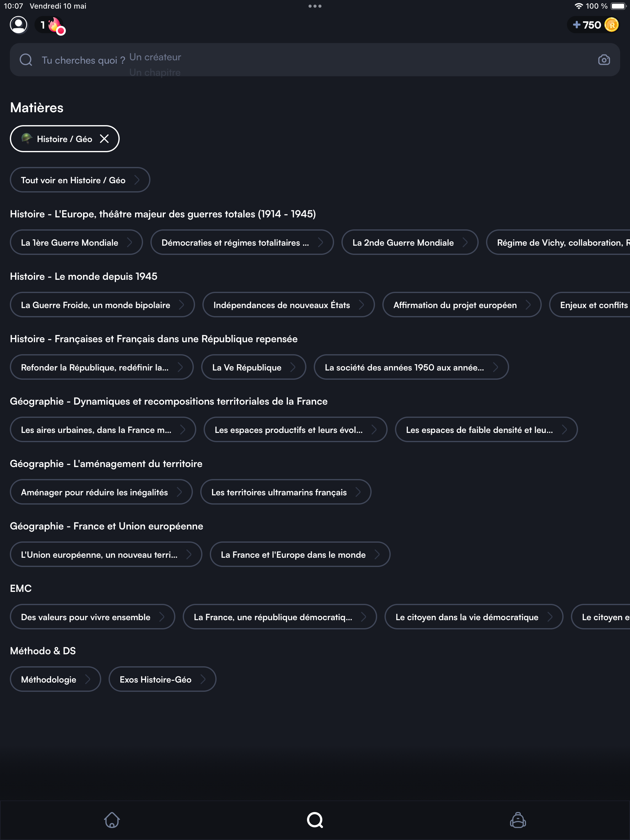Open 'Tout voir en Histoire / Géo'
Image resolution: width=630 pixels, height=840 pixels.
[x=80, y=180]
